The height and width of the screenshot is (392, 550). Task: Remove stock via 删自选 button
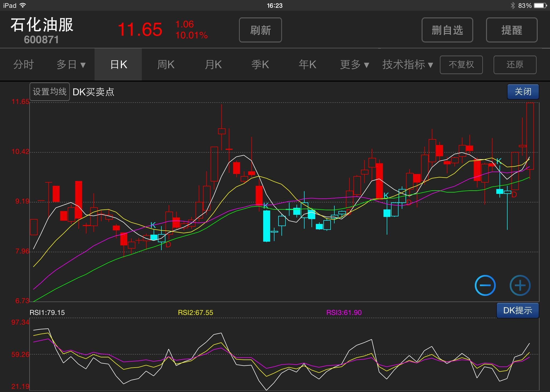pyautogui.click(x=447, y=30)
